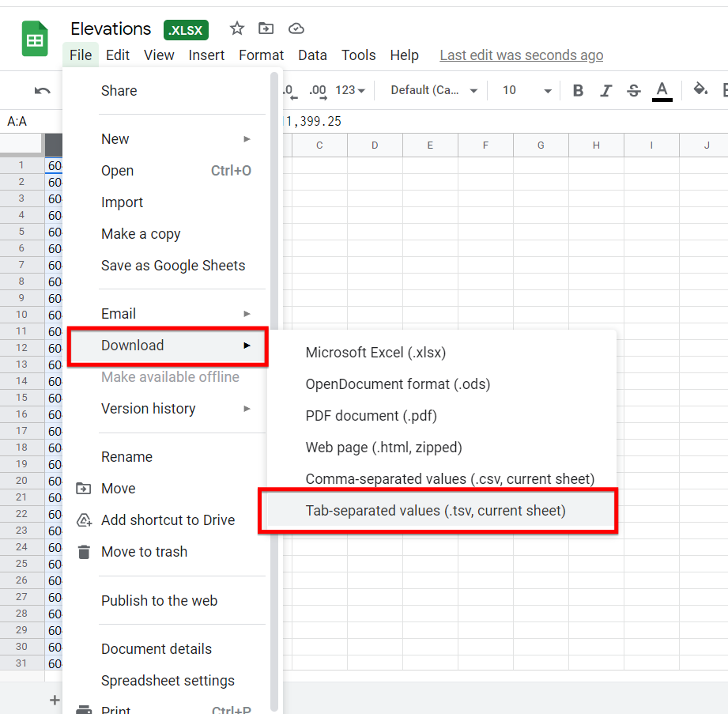The image size is (728, 714).
Task: Download as Comma-separated values (.csv)
Action: tap(442, 479)
